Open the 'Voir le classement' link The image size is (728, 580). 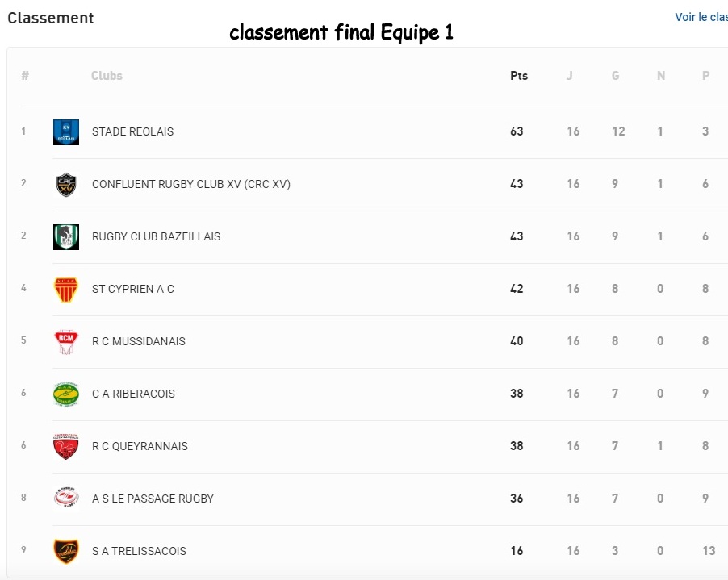(701, 17)
